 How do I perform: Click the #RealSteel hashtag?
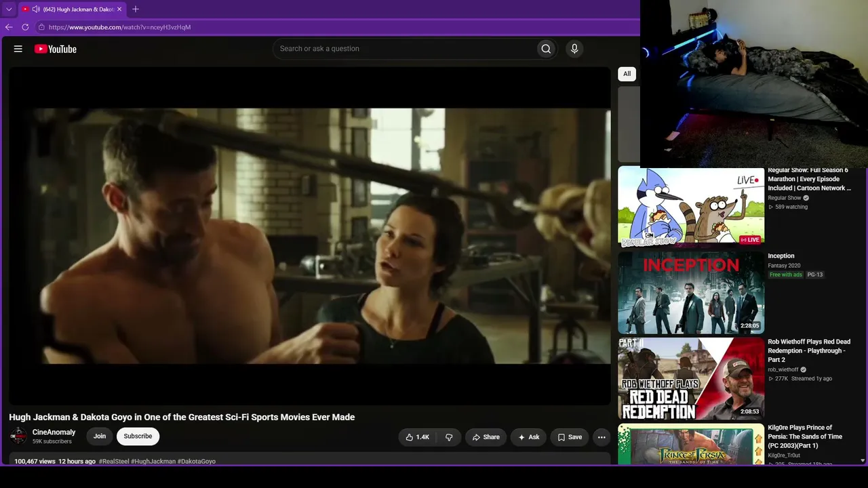tap(114, 462)
